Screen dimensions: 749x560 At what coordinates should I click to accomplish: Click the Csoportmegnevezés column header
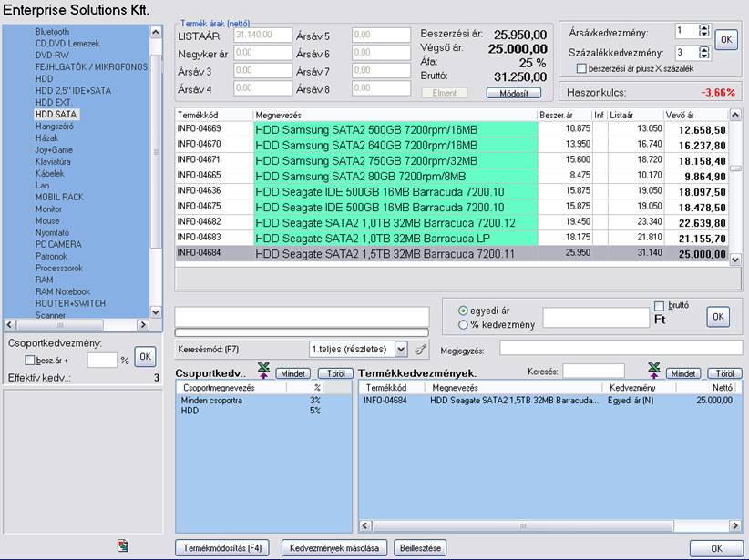click(232, 388)
